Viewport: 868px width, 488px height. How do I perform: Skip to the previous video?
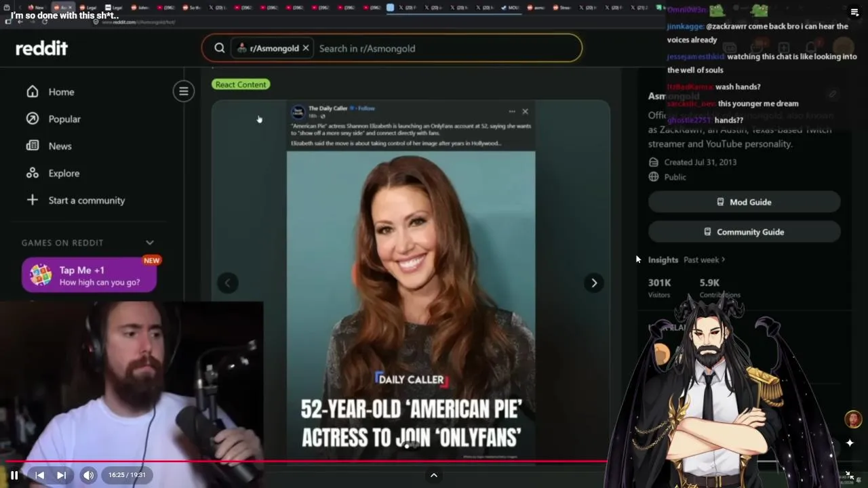pyautogui.click(x=39, y=475)
